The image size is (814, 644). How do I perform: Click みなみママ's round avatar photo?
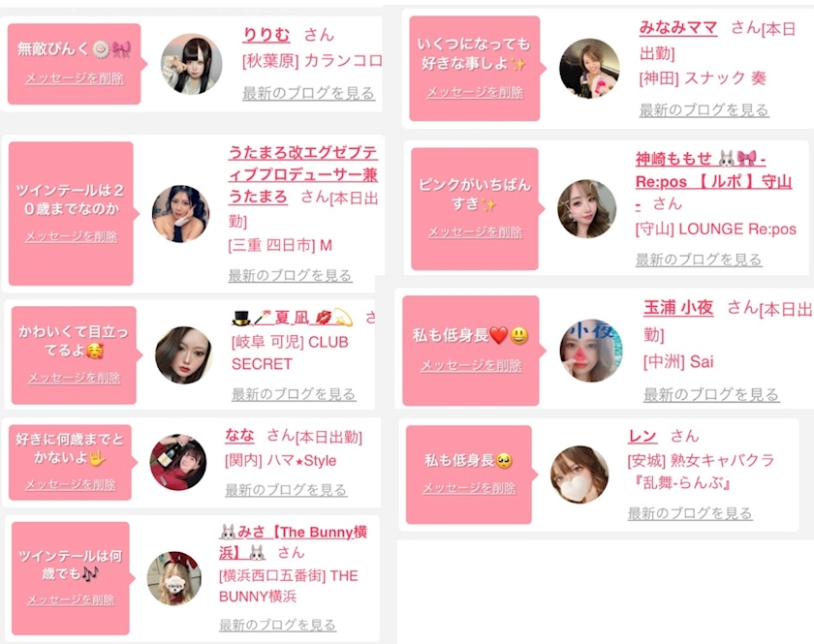(589, 68)
